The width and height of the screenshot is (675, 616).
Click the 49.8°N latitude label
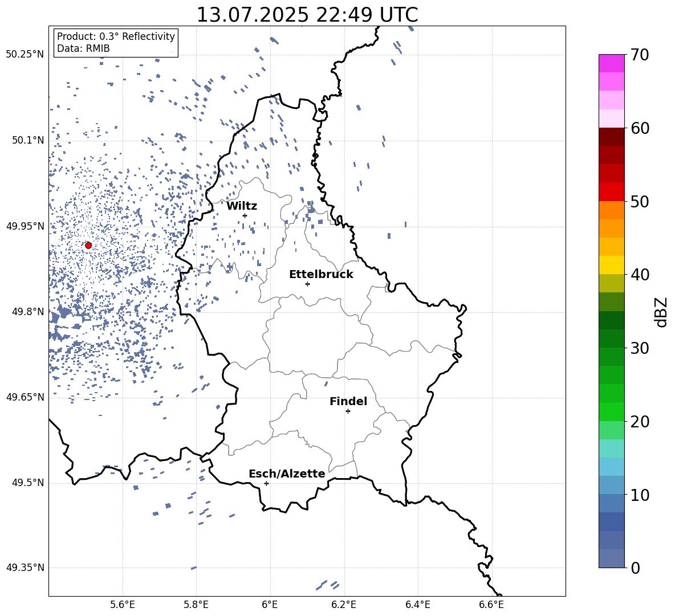28,312
